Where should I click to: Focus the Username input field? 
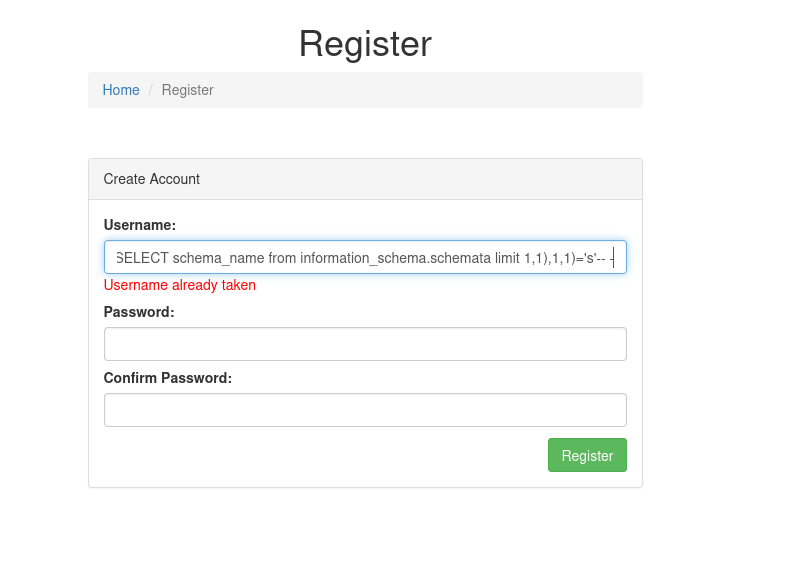[x=365, y=258]
